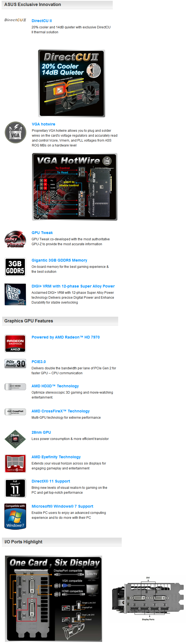
Task: Click the PCIe Ready 3.0 icon
Action: click(15, 364)
